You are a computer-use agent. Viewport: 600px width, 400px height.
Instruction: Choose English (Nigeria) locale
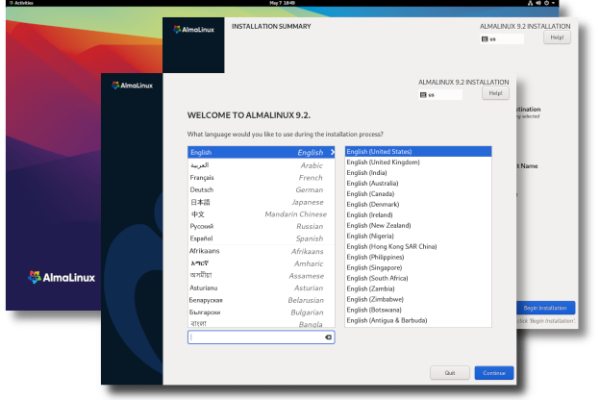point(418,236)
